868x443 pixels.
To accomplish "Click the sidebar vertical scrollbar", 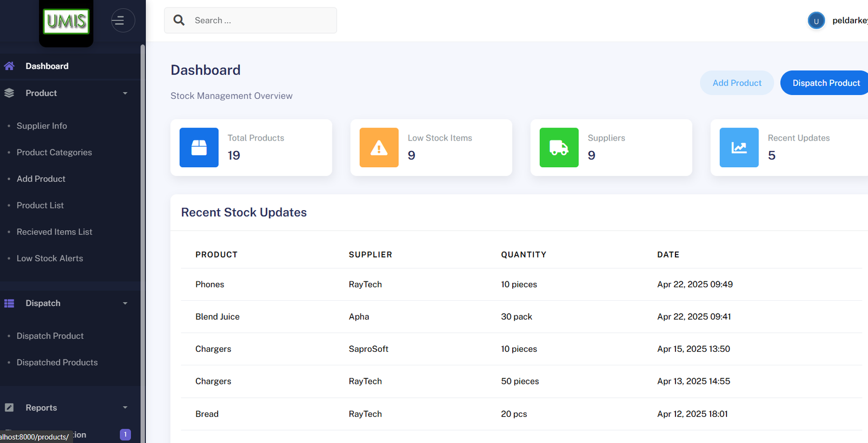I will click(x=143, y=217).
